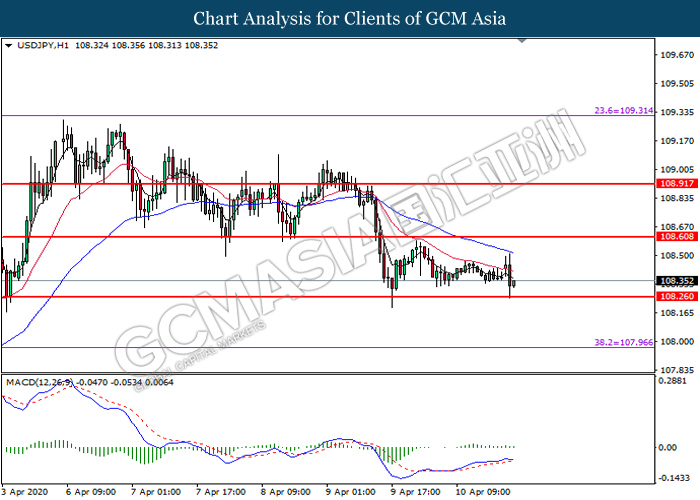Screen dimensions: 700x500
Task: Click the 109.670 price scale value
Action: (x=677, y=55)
